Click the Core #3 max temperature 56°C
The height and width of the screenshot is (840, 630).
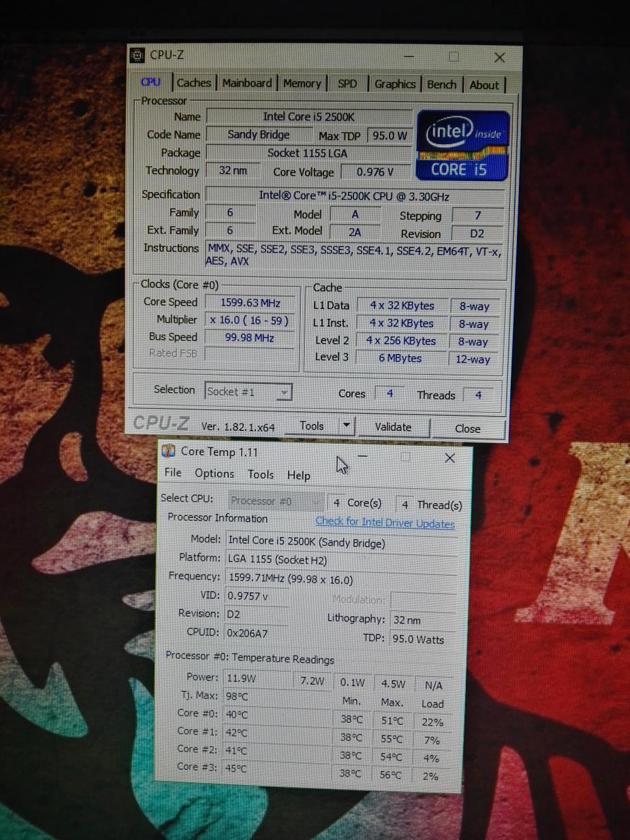coord(391,775)
